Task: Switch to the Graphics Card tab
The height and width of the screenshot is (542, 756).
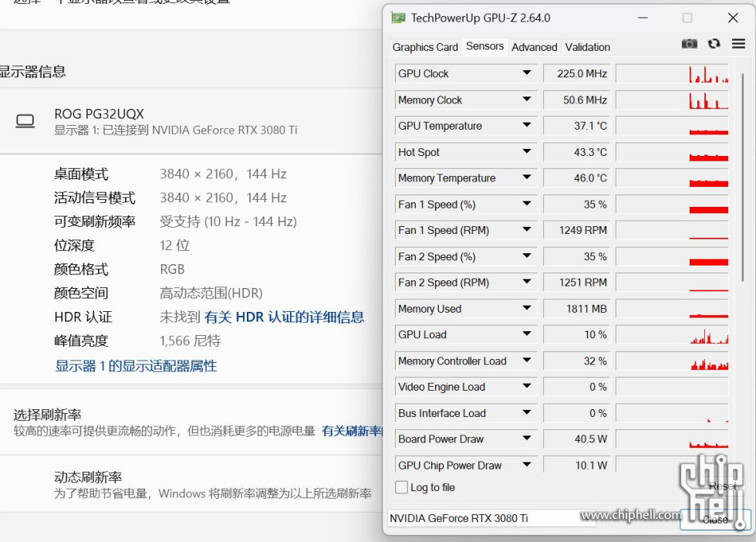Action: 425,47
